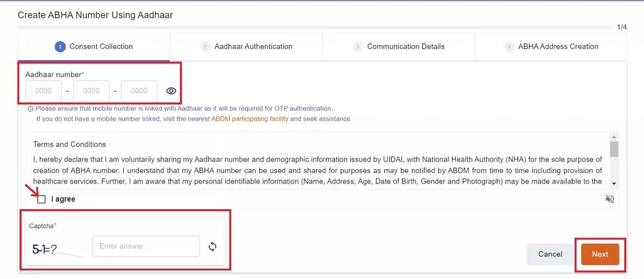The width and height of the screenshot is (644, 279).
Task: Open ABDM participating facility link
Action: click(x=250, y=119)
